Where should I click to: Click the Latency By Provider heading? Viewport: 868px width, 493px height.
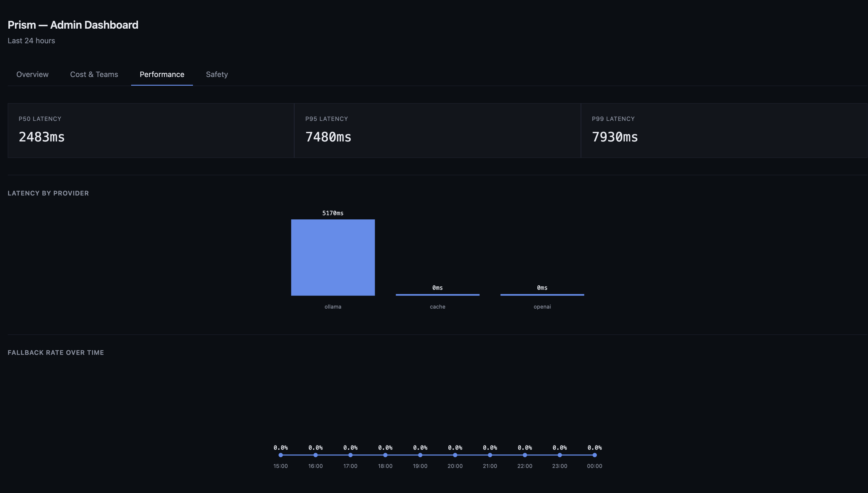pyautogui.click(x=48, y=193)
